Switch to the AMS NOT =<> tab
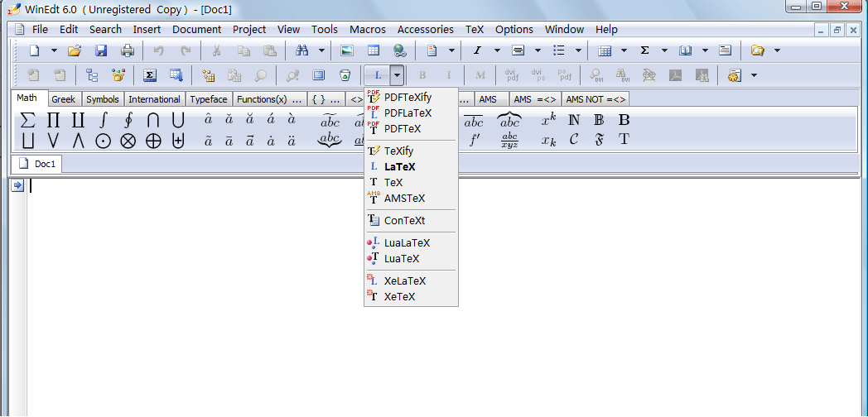Screen dimensions: 868x417 [x=596, y=99]
